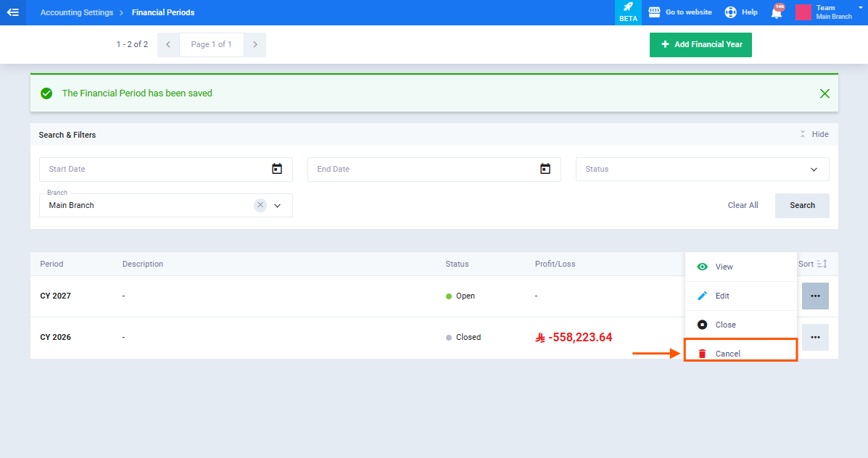The image size is (868, 458).
Task: Choose Close in the context menu
Action: pyautogui.click(x=740, y=325)
